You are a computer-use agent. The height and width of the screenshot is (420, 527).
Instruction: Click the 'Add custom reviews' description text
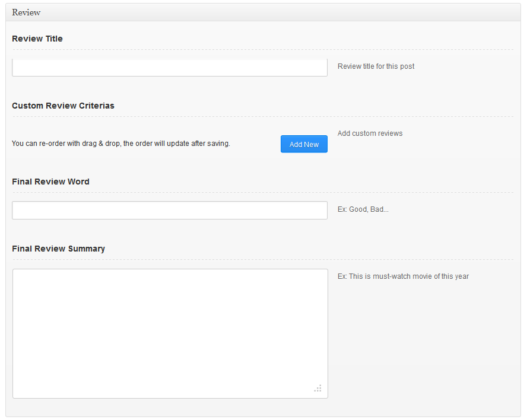370,133
